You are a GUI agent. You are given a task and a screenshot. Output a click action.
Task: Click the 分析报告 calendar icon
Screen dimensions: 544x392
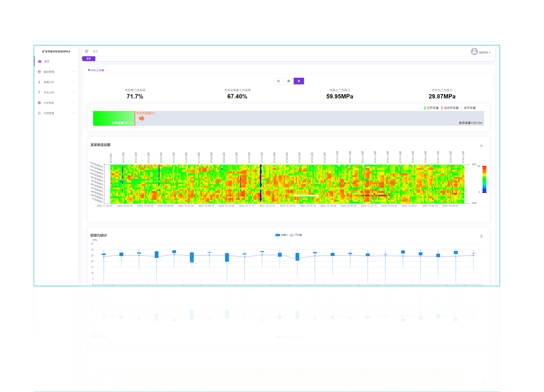pos(39,103)
